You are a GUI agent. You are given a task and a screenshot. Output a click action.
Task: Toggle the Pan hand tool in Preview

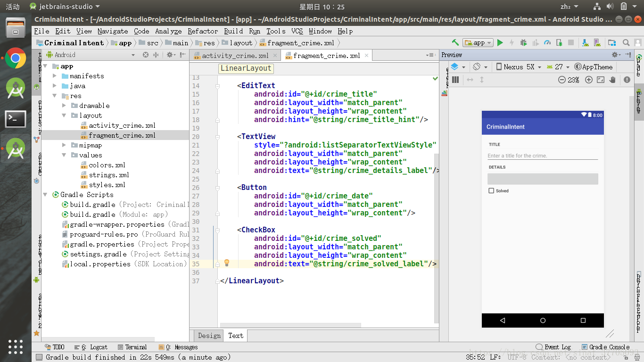pyautogui.click(x=613, y=80)
